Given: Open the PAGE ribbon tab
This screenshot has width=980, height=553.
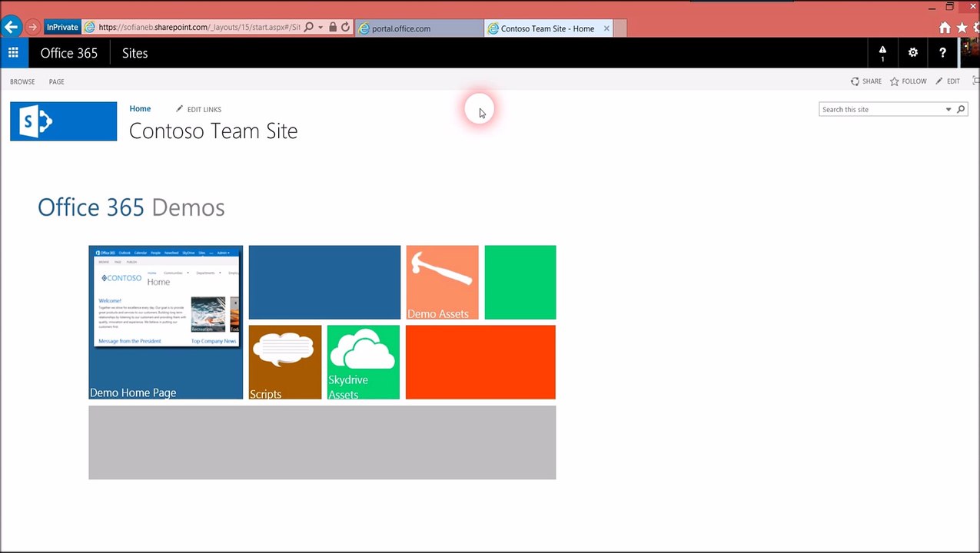Looking at the screenshot, I should (57, 81).
